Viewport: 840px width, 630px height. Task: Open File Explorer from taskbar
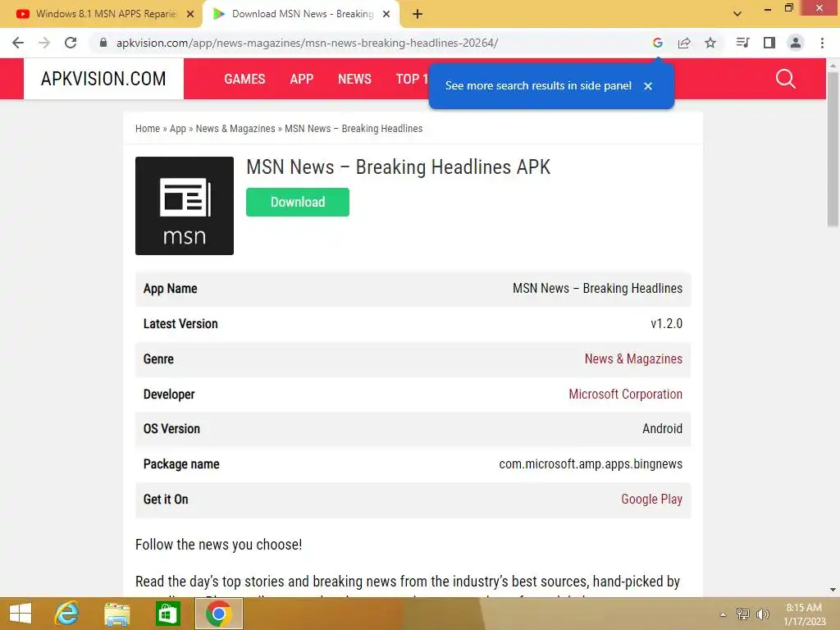[116, 614]
